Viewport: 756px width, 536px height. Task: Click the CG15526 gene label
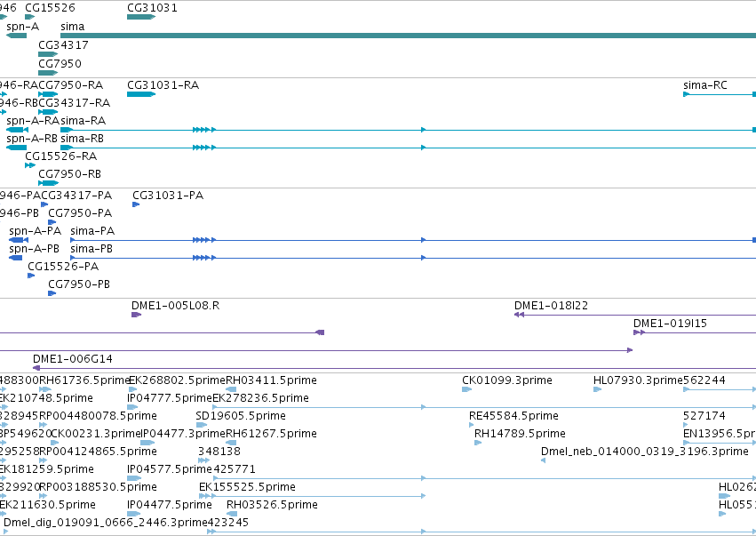click(50, 8)
